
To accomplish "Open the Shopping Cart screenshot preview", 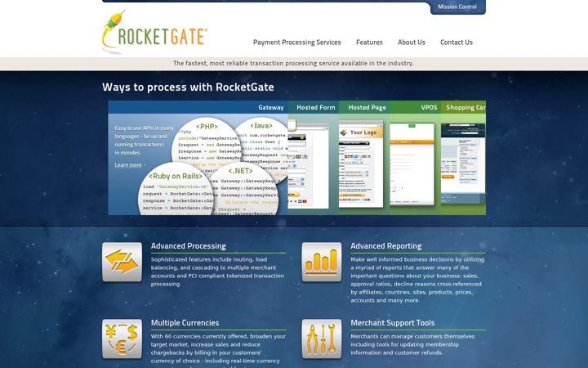I will click(463, 164).
